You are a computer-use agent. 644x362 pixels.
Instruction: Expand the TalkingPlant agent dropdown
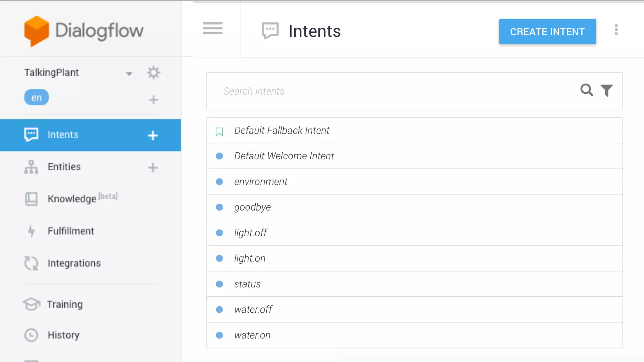point(129,74)
